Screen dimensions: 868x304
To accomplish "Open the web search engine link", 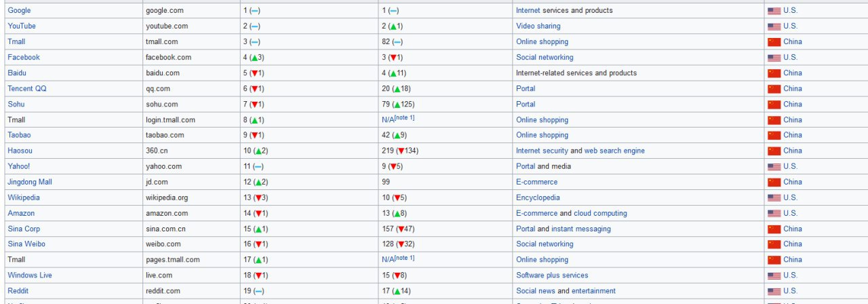I will coord(614,151).
